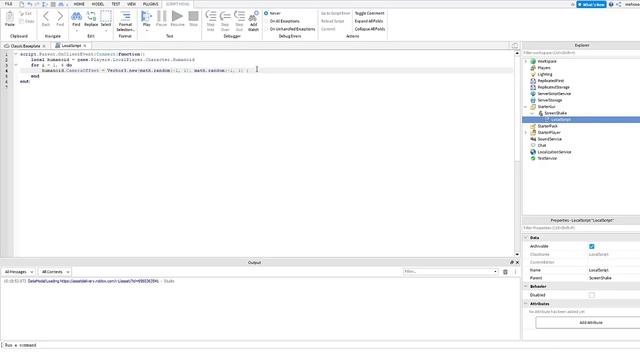Switch to the MODEL ribbon tab
Screen dimensions: 640x360
[98, 4]
